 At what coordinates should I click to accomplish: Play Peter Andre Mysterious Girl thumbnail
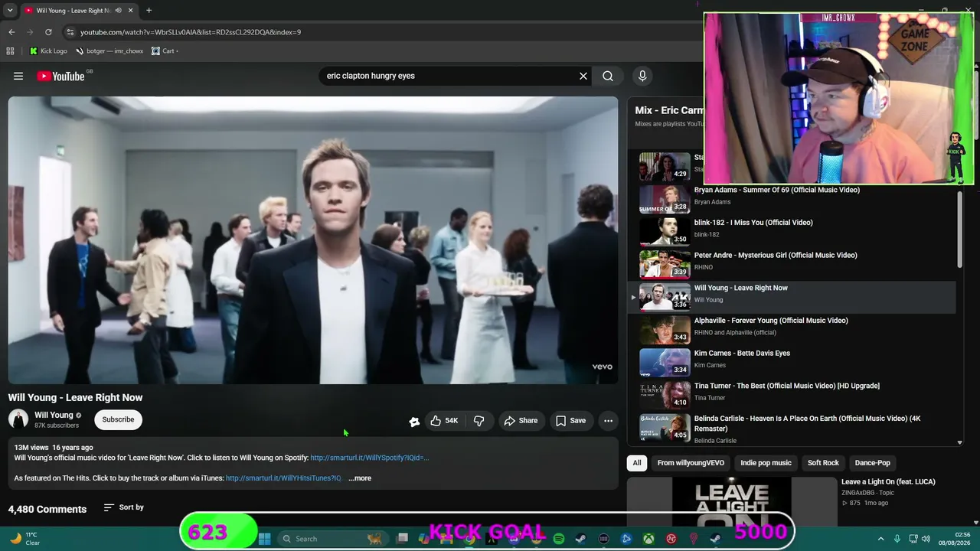tap(665, 264)
